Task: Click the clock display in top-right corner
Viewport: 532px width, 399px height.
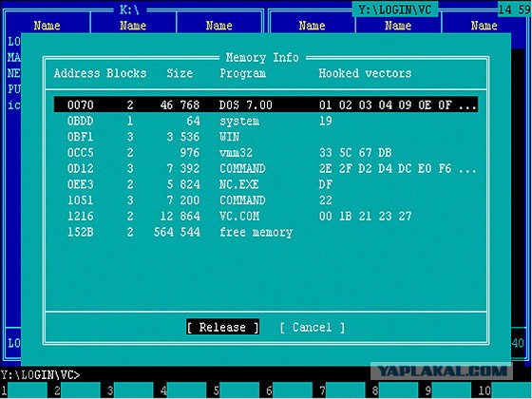Action: 515,9
